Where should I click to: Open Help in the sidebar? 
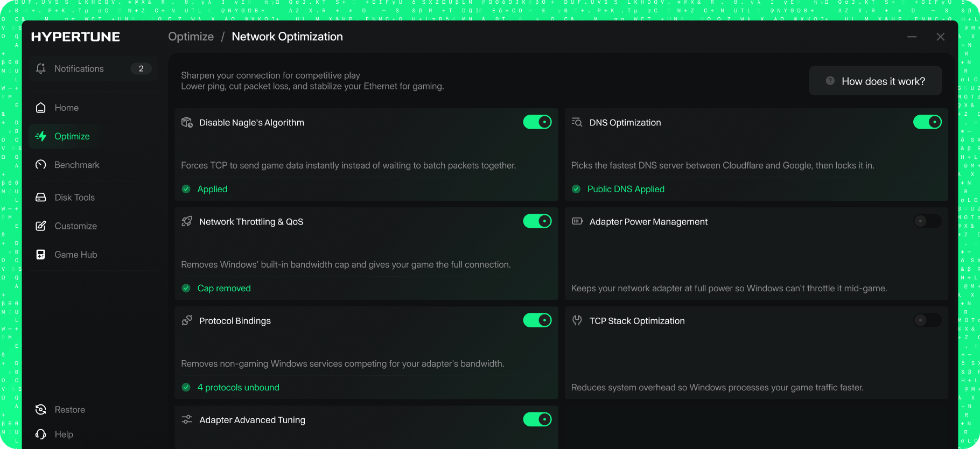[x=93, y=434]
